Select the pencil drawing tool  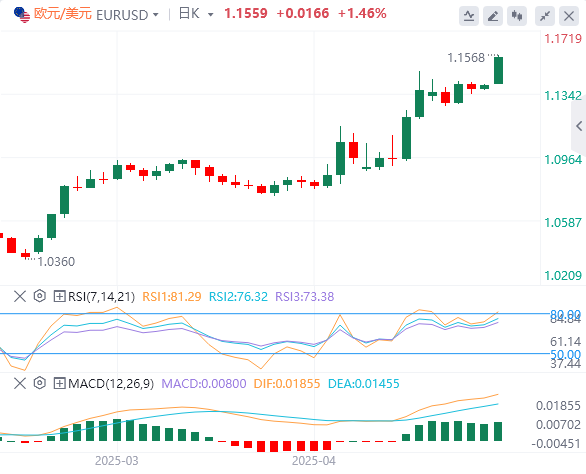[x=493, y=16]
